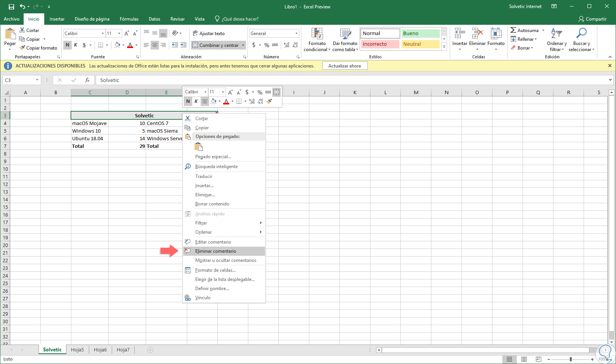Click the Formato condicional icon

317,34
